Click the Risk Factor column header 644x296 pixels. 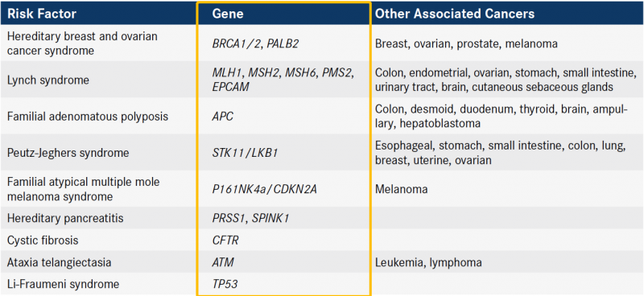(42, 14)
